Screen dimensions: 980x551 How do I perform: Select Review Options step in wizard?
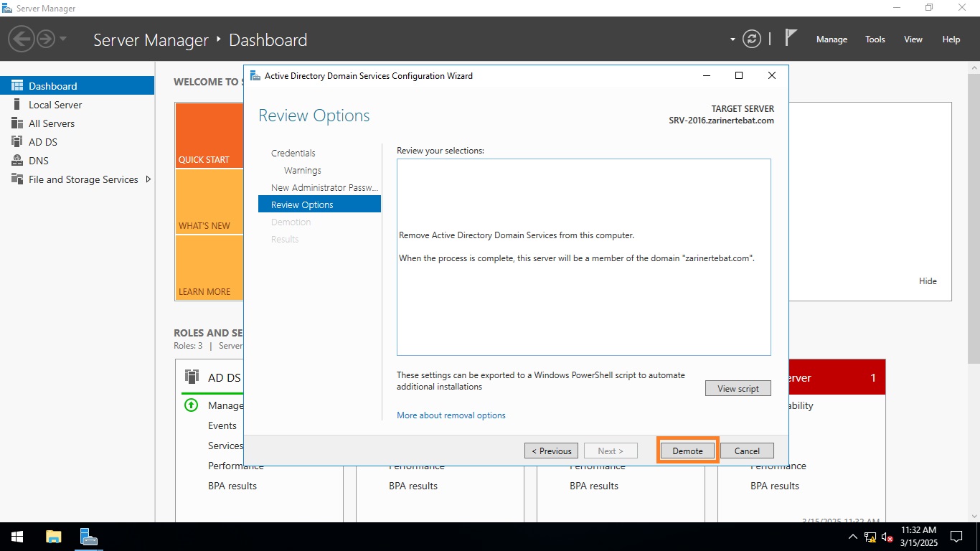[319, 204]
